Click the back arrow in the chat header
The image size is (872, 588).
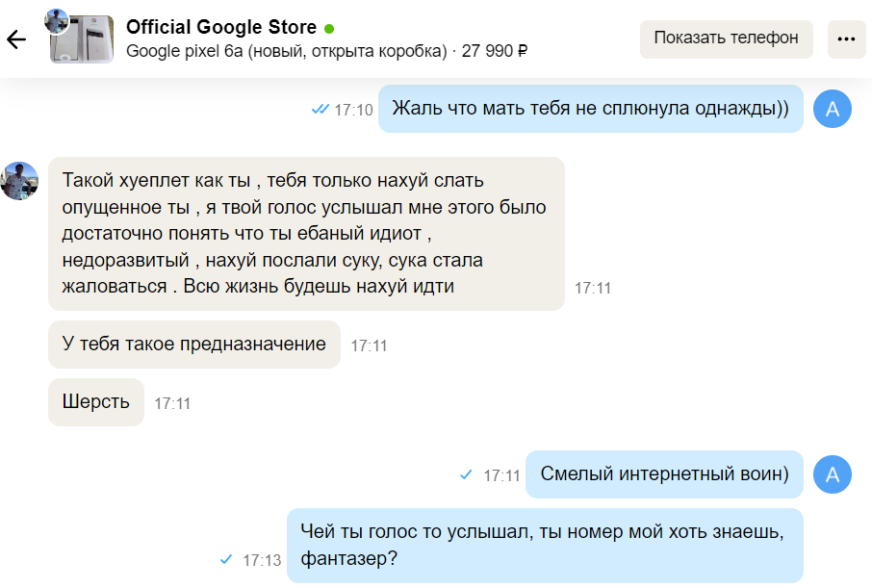coord(16,39)
